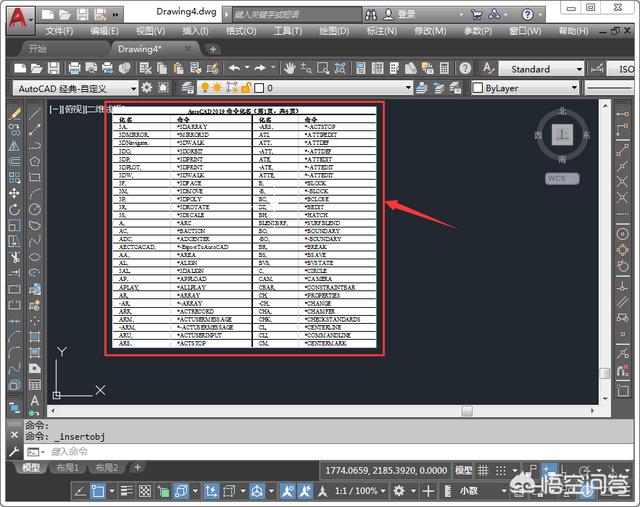The image size is (640, 507).
Task: Toggle the grid display in status bar
Action: 483,471
